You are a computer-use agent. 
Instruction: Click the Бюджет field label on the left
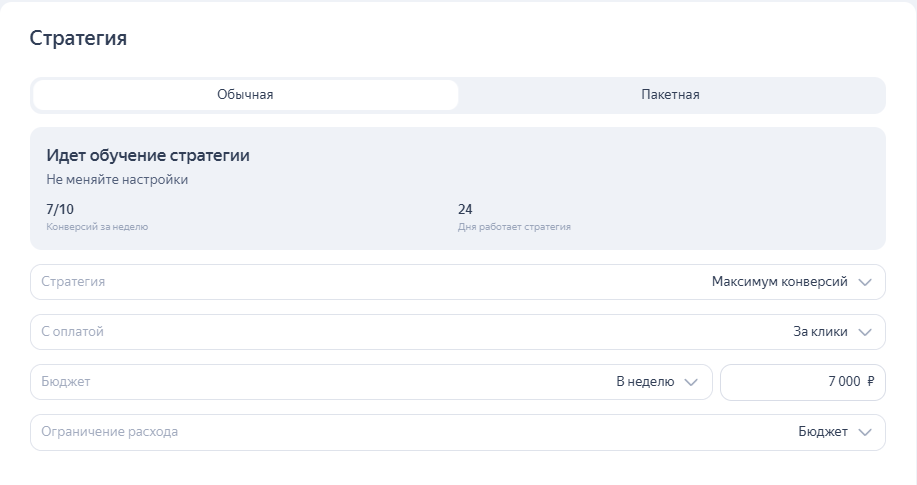(66, 382)
